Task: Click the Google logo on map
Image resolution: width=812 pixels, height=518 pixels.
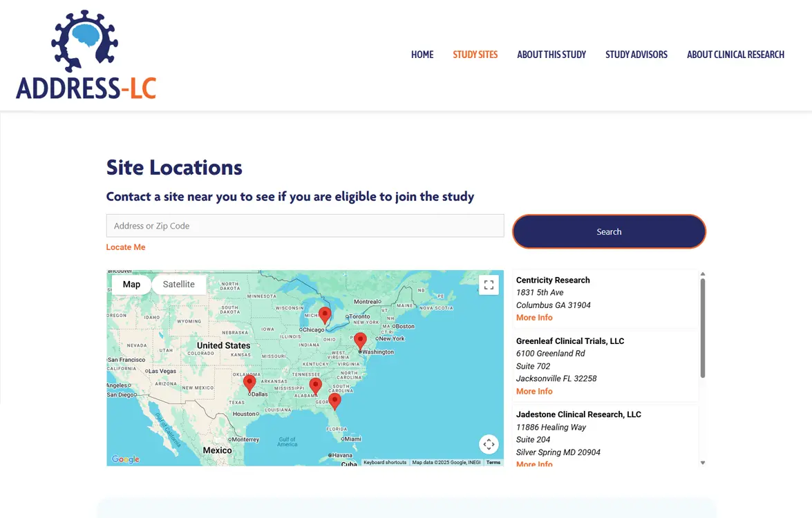Action: coord(125,459)
